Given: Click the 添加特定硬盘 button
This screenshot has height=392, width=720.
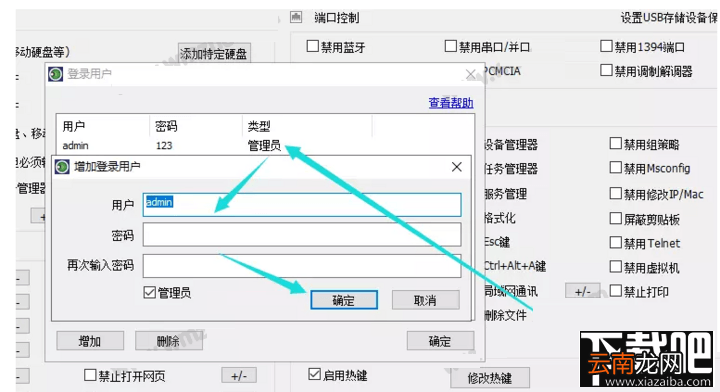Looking at the screenshot, I should click(x=213, y=54).
